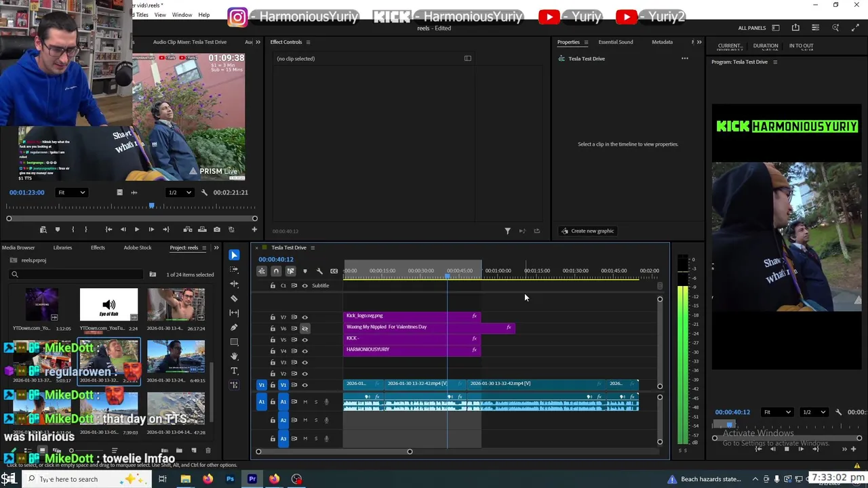
Task: Select the Pen tool
Action: 234,327
